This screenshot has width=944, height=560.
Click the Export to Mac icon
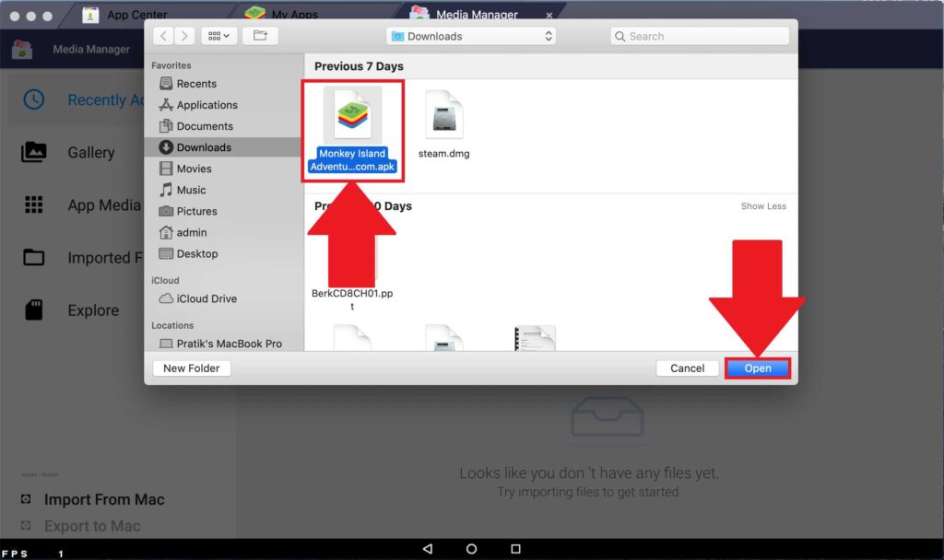pyautogui.click(x=26, y=525)
